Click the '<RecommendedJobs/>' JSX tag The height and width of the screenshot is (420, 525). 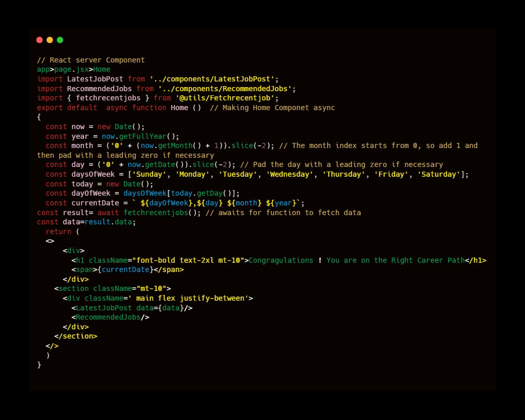pyautogui.click(x=110, y=318)
